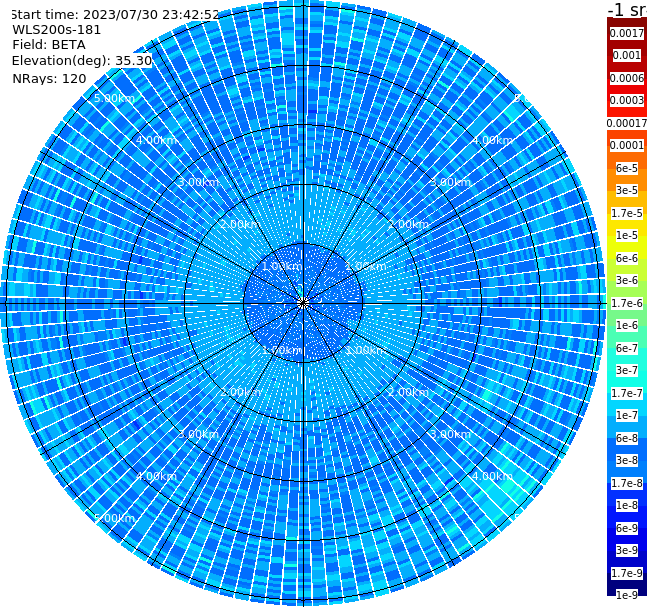Screen dimensions: 647x607
Task: Click the 3e-5 colorbar tick
Action: tap(627, 190)
